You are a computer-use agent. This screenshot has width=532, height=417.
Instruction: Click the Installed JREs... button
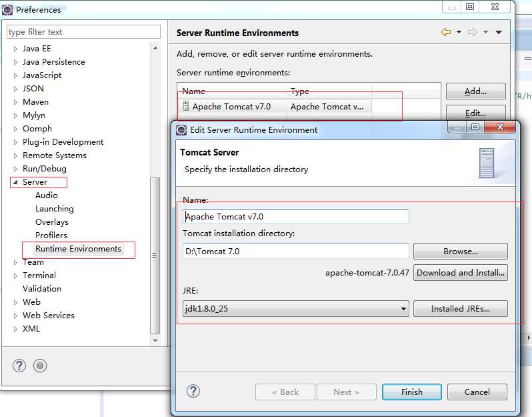pyautogui.click(x=461, y=309)
